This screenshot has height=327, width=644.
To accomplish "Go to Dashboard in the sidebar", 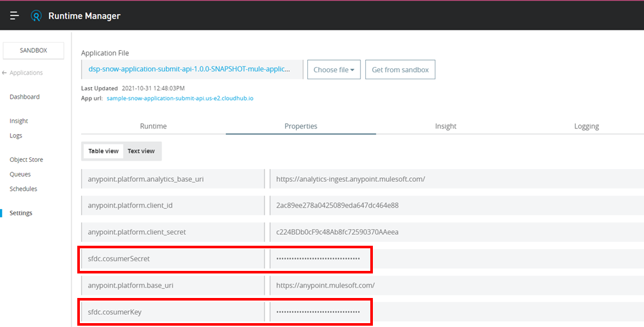I will click(x=24, y=97).
